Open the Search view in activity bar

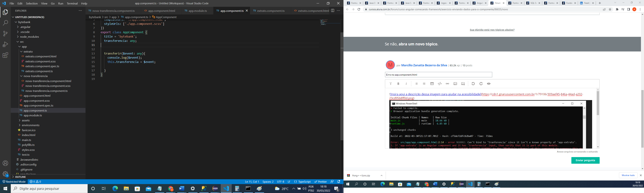point(5,23)
